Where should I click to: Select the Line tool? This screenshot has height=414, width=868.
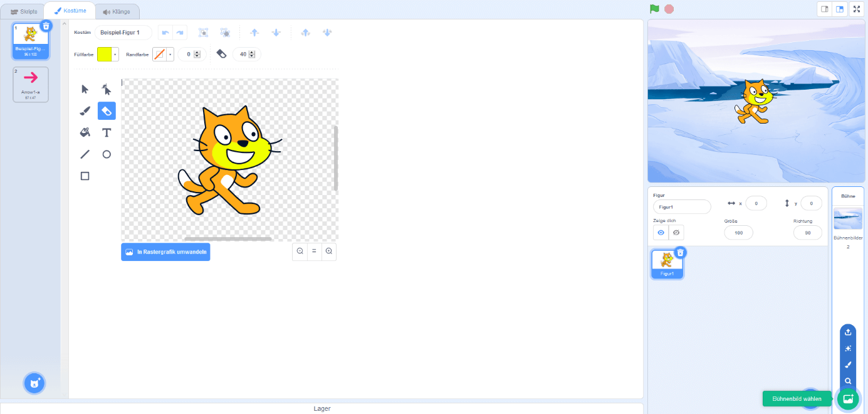click(85, 154)
